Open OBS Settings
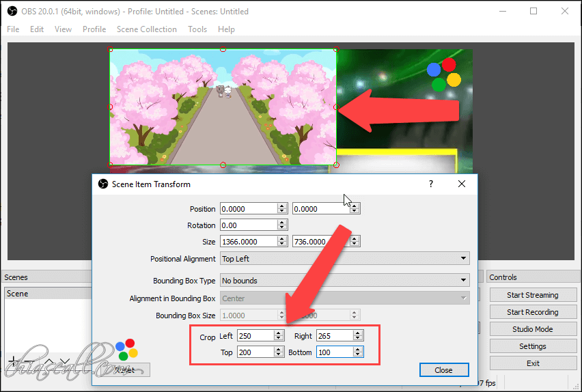This screenshot has height=392, width=582. pos(533,346)
